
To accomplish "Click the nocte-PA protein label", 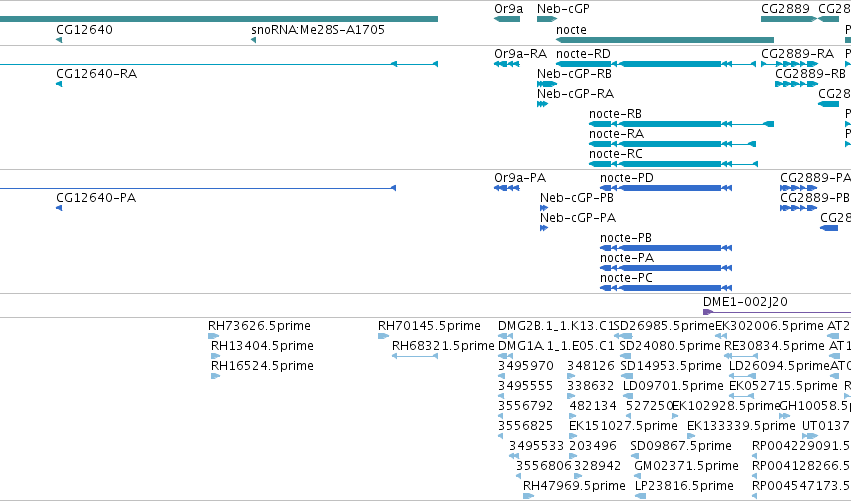I will pyautogui.click(x=627, y=258).
